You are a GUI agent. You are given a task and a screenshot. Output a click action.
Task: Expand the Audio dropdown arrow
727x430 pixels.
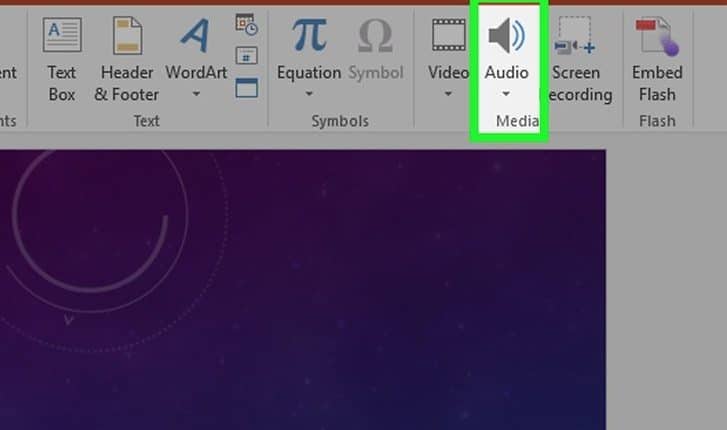tap(506, 94)
